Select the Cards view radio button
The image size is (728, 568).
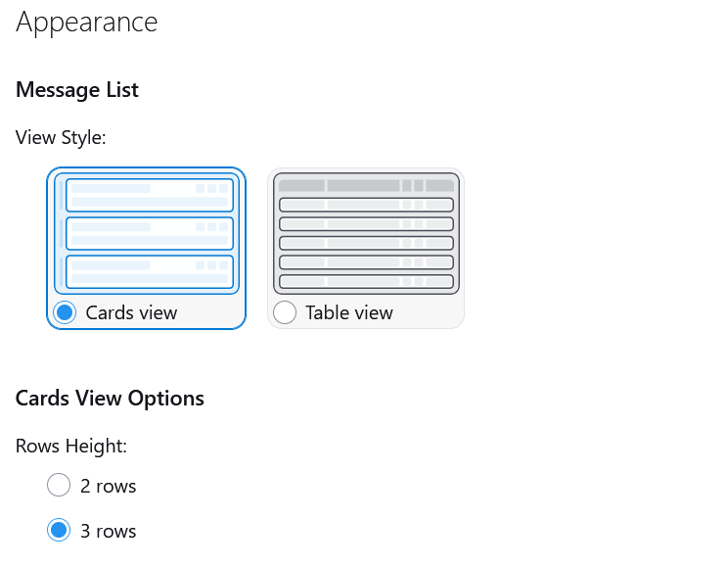(65, 312)
